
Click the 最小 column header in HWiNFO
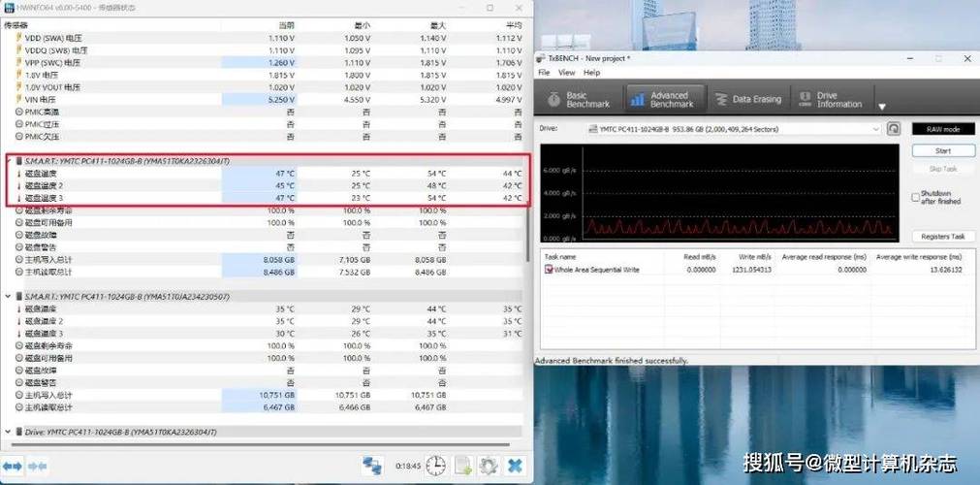click(363, 25)
